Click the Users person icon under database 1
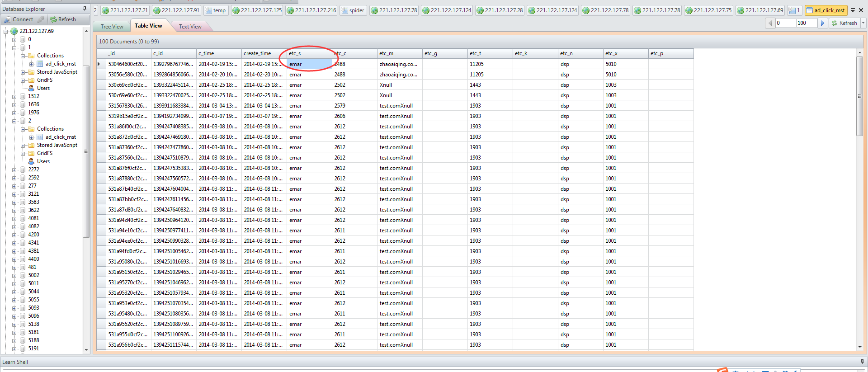This screenshot has width=868, height=372. pos(31,88)
